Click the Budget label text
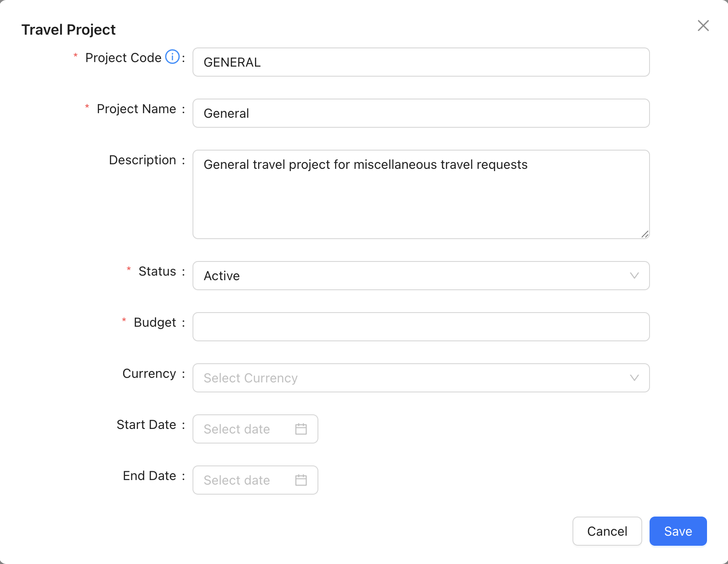Screen dimensions: 728x564 [155, 323]
